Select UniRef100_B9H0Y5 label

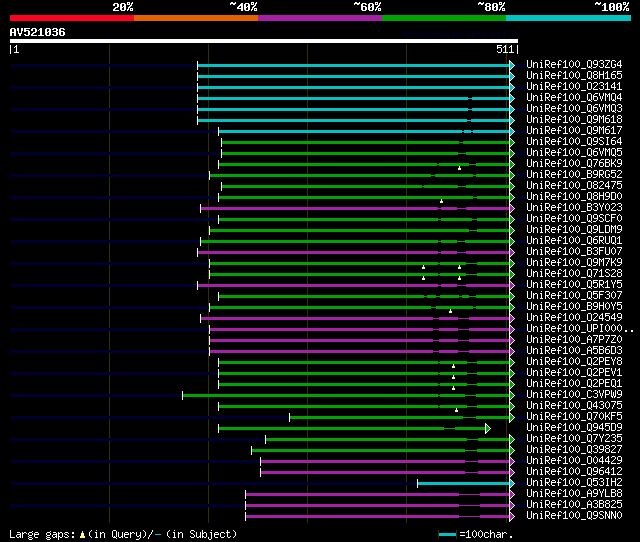(574, 307)
